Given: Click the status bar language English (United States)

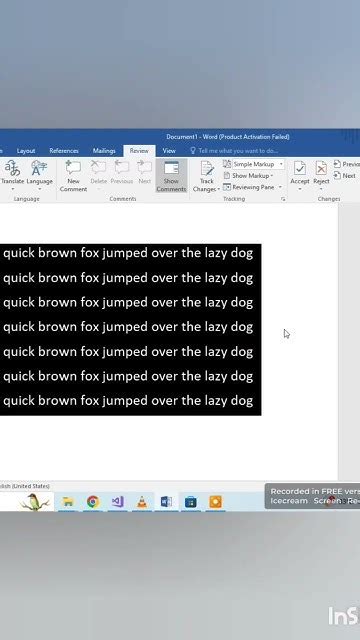Looking at the screenshot, I should click(24, 486).
